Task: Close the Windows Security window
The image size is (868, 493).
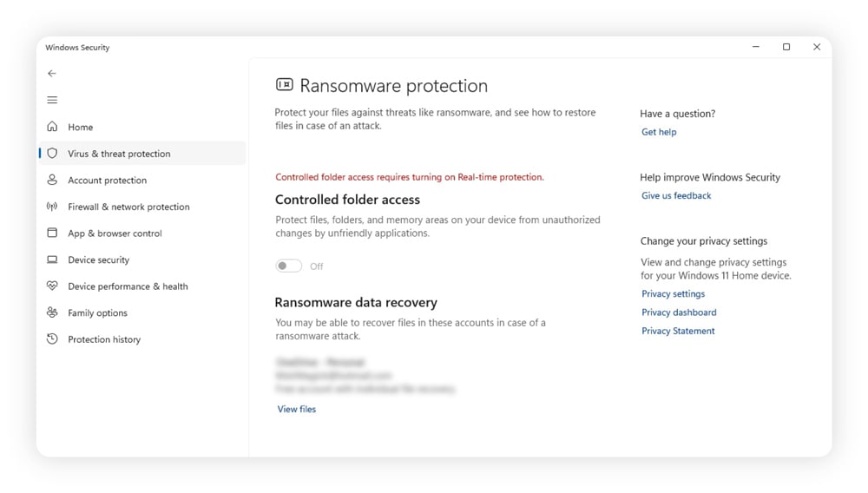Action: click(817, 47)
